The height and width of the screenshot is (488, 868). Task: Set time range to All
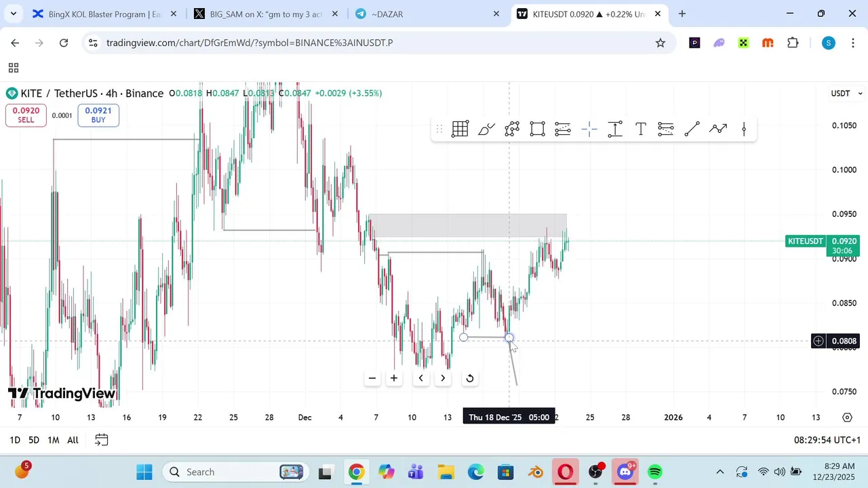[73, 440]
